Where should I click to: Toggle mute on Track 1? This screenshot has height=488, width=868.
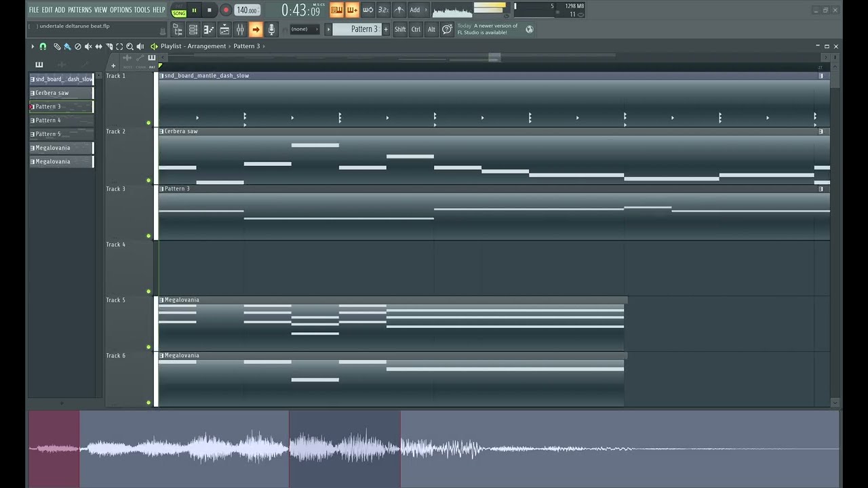coord(149,123)
